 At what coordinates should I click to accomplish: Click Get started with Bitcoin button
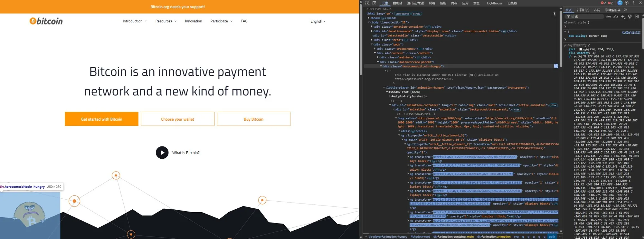(x=101, y=119)
